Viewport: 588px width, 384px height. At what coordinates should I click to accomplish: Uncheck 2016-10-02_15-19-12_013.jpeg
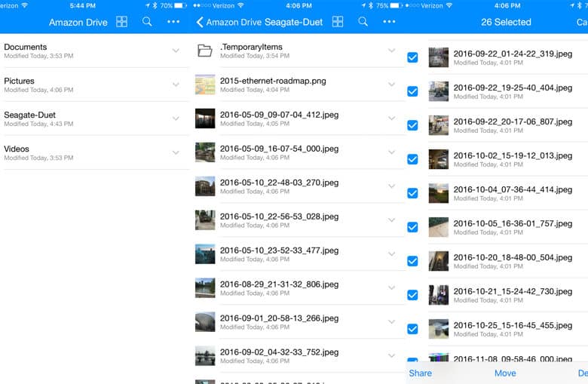click(412, 159)
